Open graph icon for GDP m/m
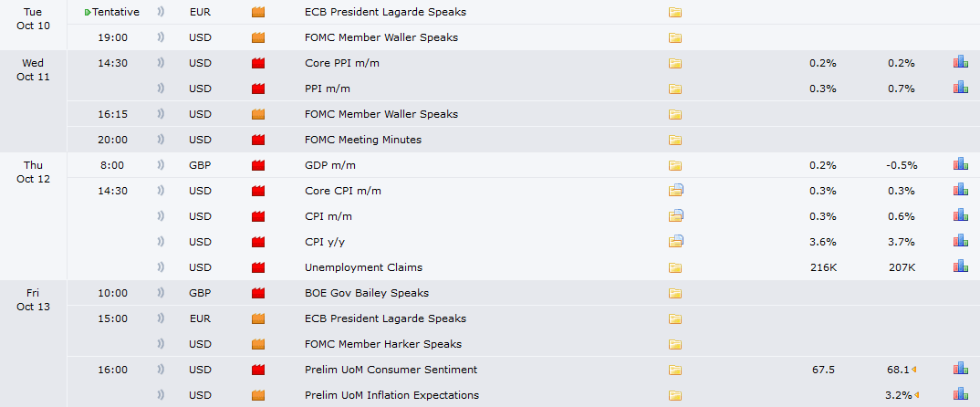 (x=961, y=165)
